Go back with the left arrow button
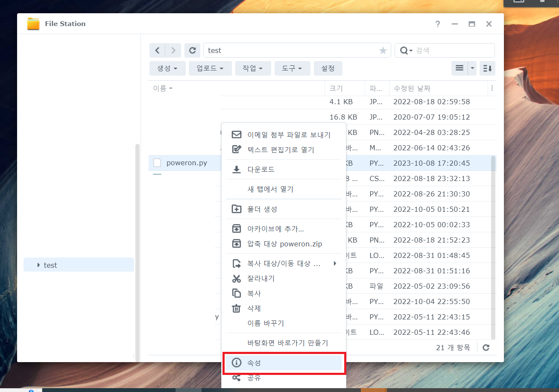Viewport: 559px width, 392px height. coord(157,50)
